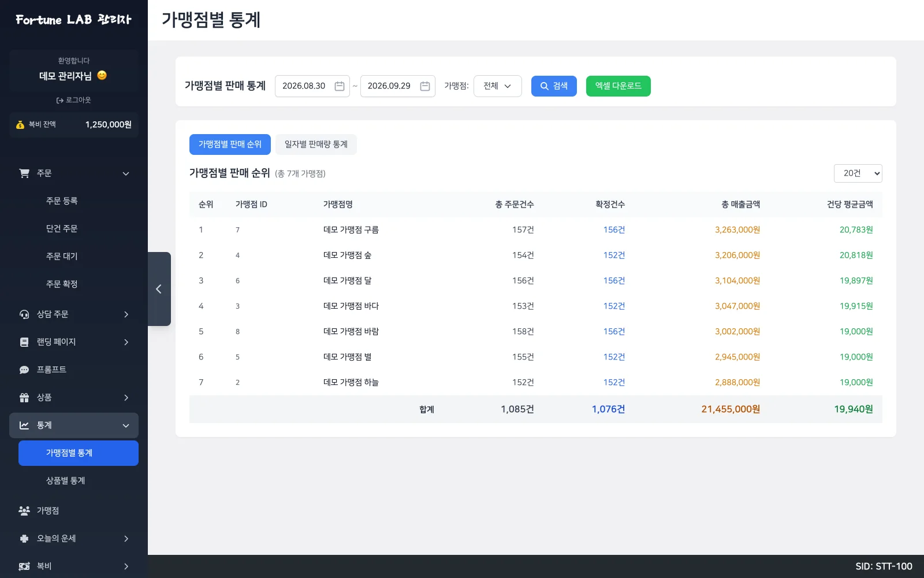Screen dimensions: 924x578
Task: Click the money bag icon beside 복비 잔액
Action: pos(20,125)
